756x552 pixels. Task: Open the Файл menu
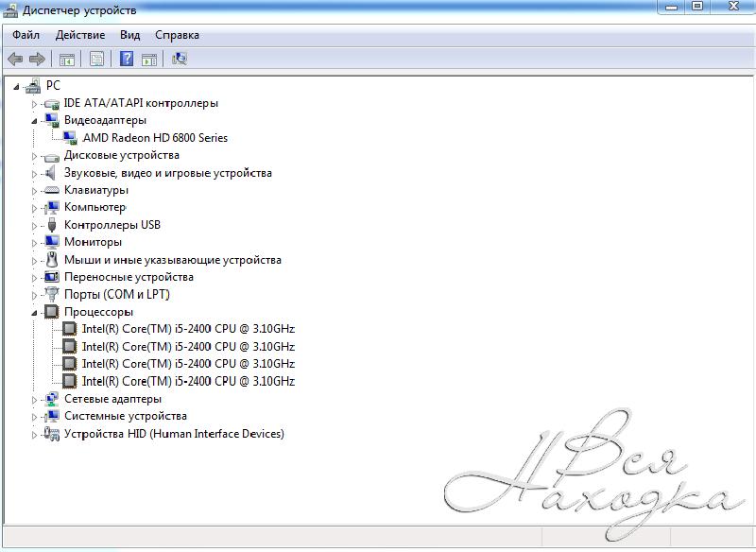point(26,35)
